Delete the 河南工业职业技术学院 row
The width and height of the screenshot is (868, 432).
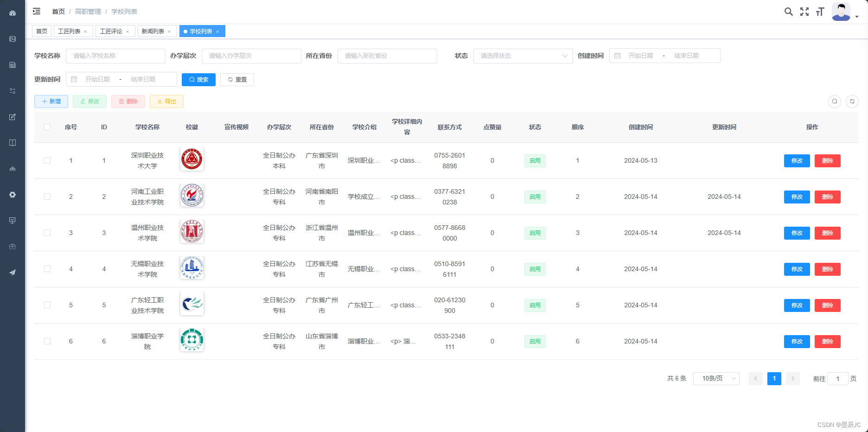[827, 197]
